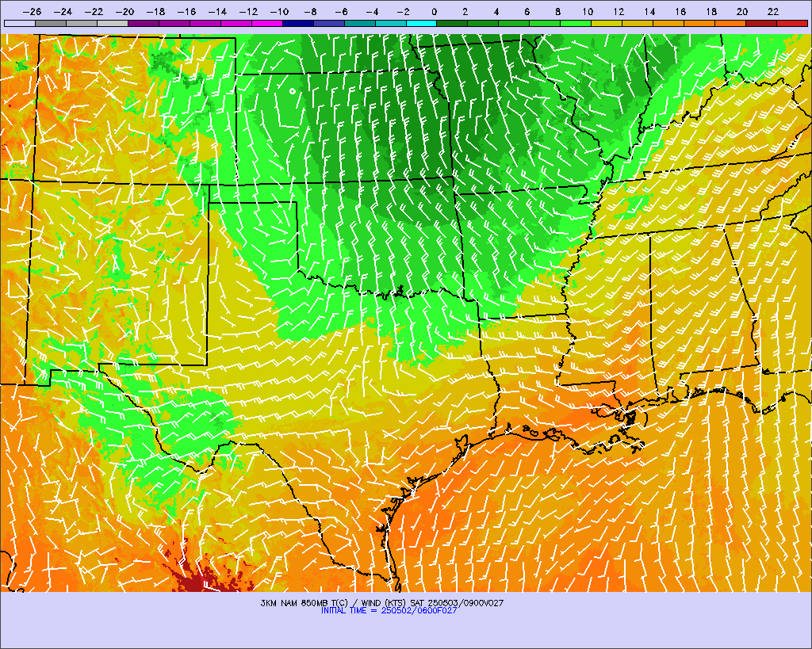Select the "4" legend label
The width and height of the screenshot is (812, 649).
[x=496, y=11]
